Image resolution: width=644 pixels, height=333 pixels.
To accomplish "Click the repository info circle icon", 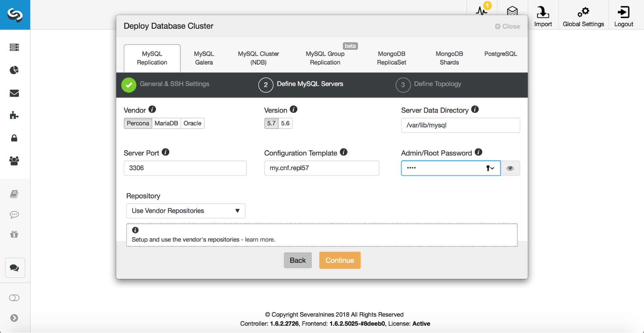I will pos(135,230).
